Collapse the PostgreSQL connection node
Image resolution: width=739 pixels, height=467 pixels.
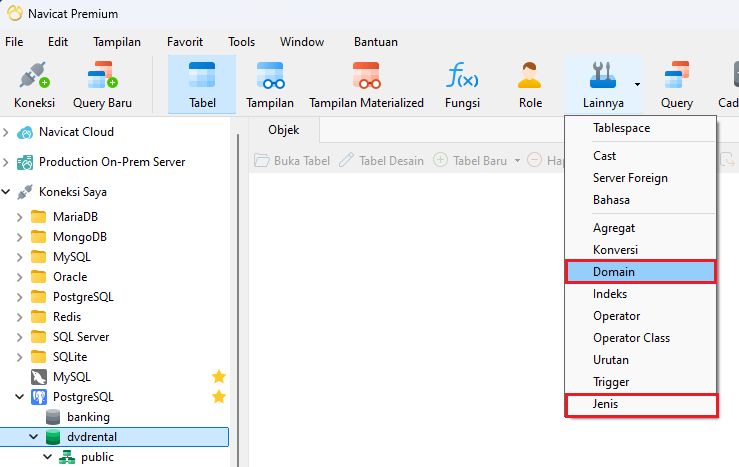pos(19,397)
